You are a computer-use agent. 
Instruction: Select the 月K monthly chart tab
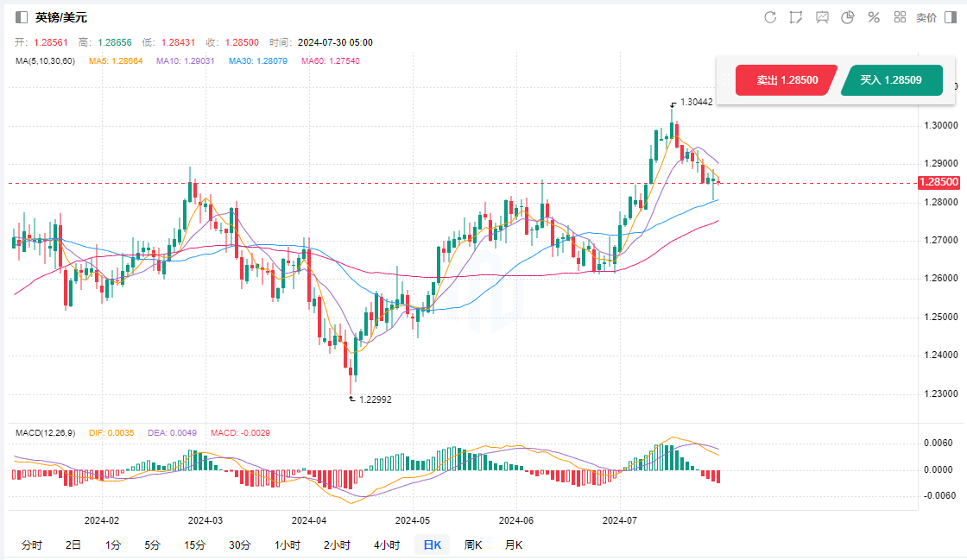pyautogui.click(x=514, y=544)
